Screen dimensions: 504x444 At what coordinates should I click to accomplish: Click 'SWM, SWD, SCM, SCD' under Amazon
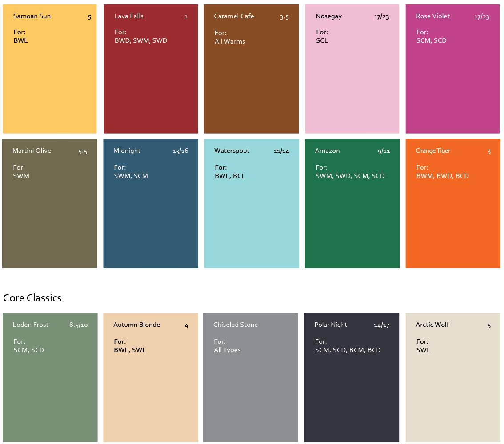pos(350,176)
